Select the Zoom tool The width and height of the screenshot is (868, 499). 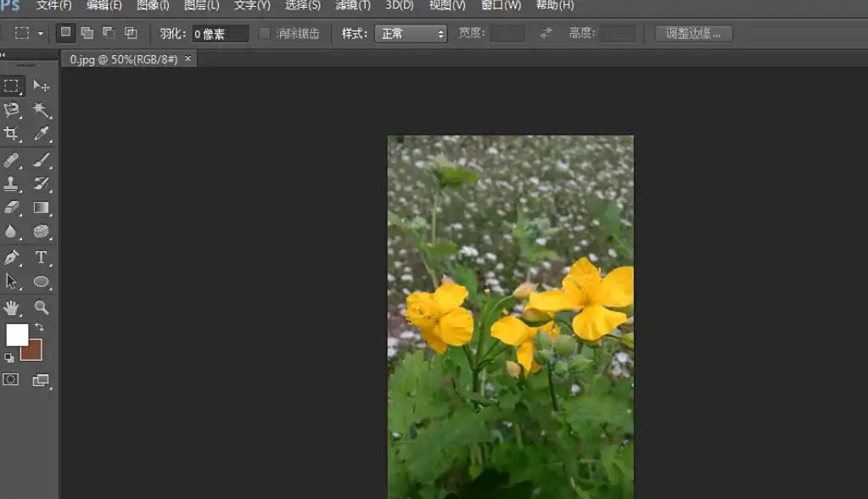click(41, 307)
